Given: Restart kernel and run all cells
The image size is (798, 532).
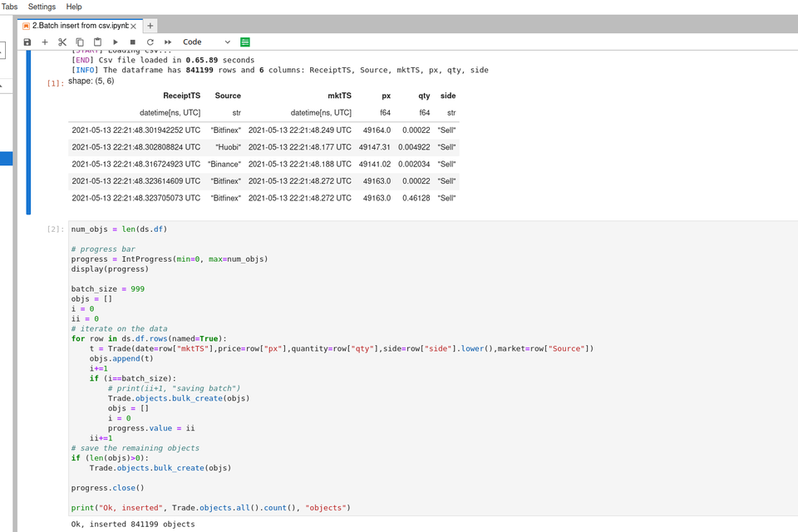Looking at the screenshot, I should point(168,42).
